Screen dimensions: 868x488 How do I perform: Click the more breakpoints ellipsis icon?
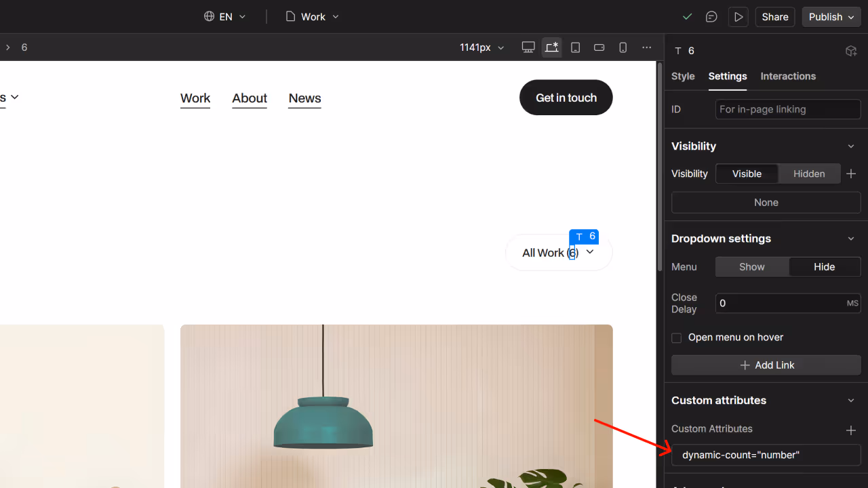point(646,47)
